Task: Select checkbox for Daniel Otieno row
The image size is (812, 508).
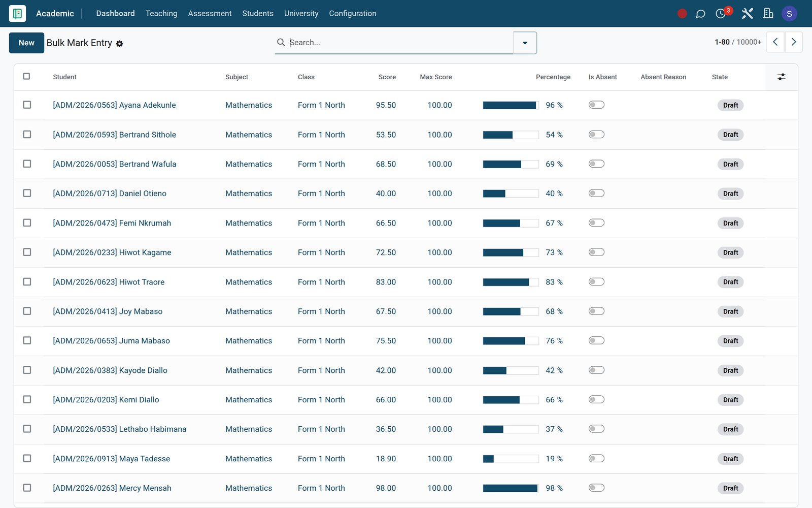Action: [27, 193]
